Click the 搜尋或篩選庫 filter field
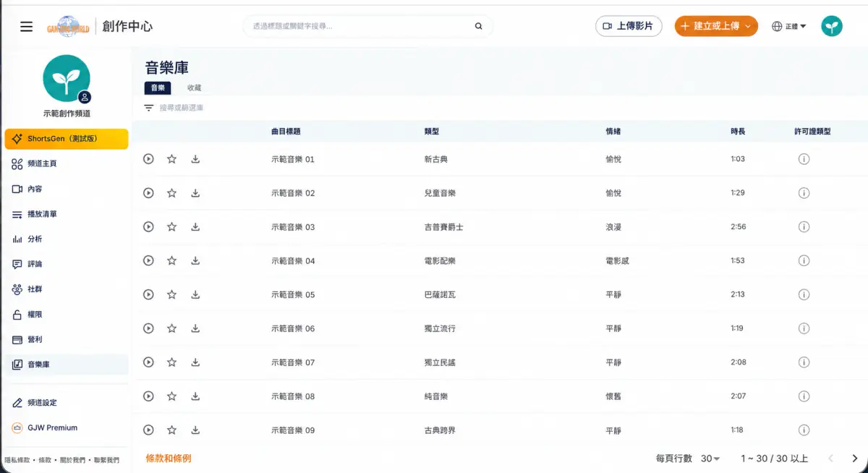The height and width of the screenshot is (473, 868). point(182,108)
